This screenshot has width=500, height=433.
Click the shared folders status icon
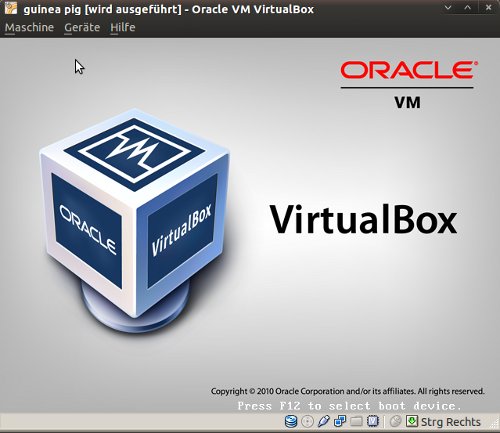pyautogui.click(x=356, y=422)
